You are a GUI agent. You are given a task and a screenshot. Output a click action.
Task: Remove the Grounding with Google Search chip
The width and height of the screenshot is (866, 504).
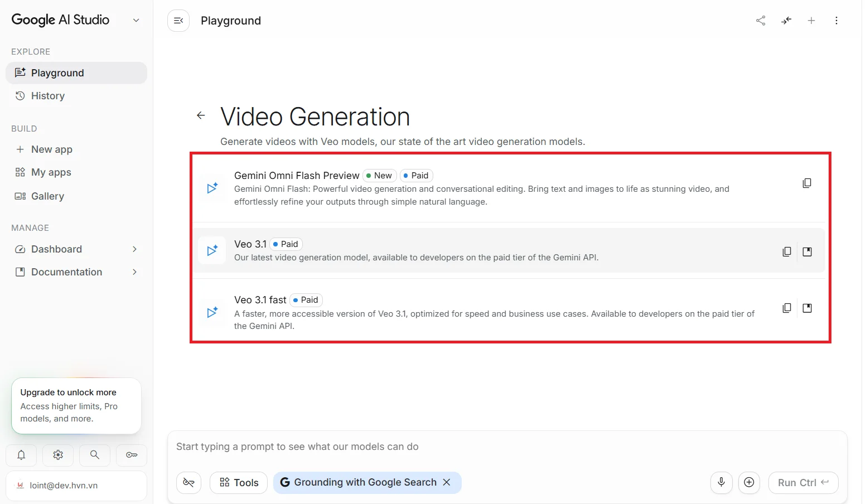(447, 482)
